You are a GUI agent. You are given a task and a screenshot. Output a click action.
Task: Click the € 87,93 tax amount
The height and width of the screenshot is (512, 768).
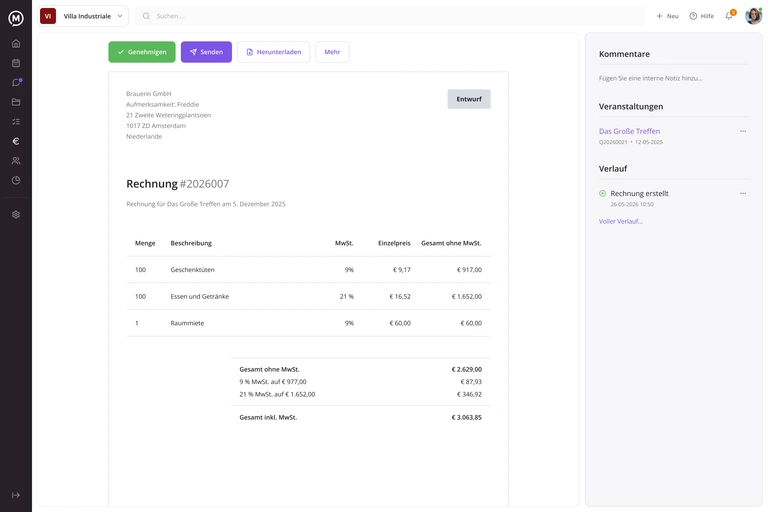[x=471, y=382]
